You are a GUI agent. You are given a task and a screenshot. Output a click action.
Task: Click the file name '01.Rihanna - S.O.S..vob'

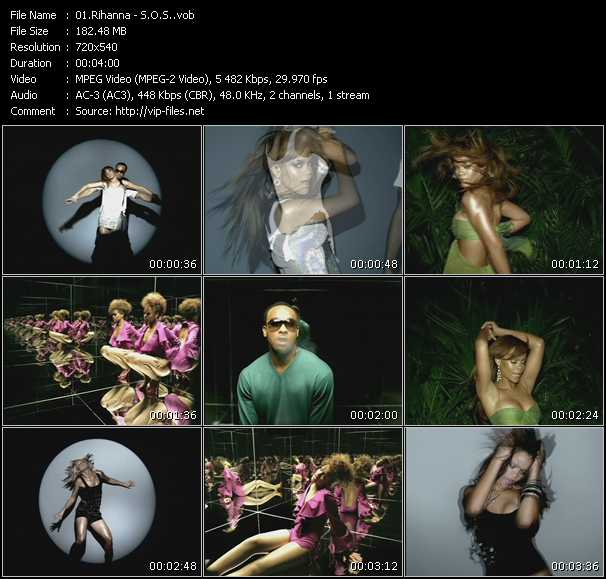coord(134,15)
